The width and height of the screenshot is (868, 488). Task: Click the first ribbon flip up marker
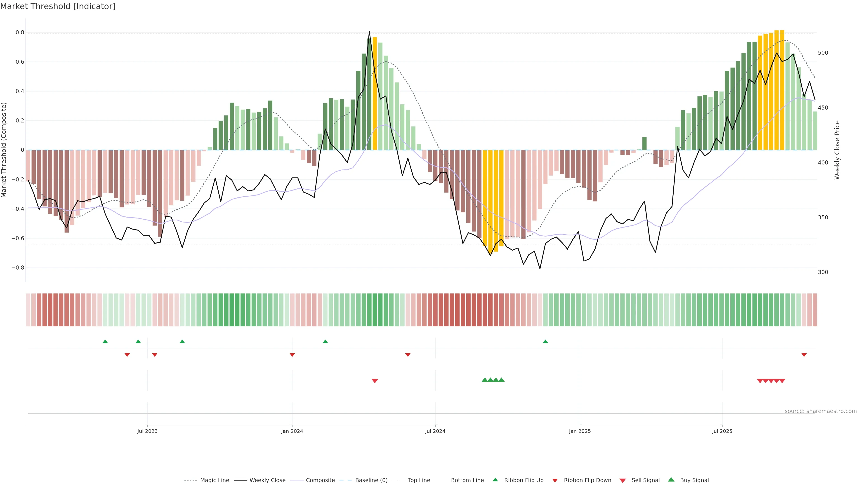[105, 342]
